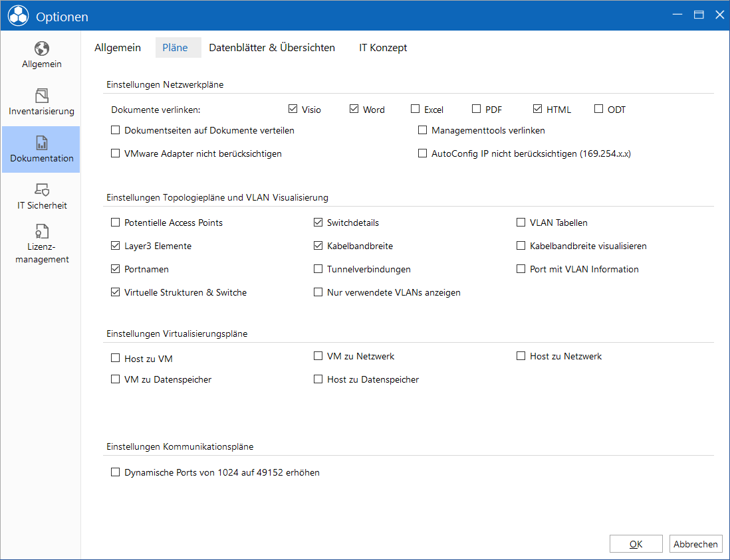Enable Potentielle Access Points
730x560 pixels.
tap(116, 223)
